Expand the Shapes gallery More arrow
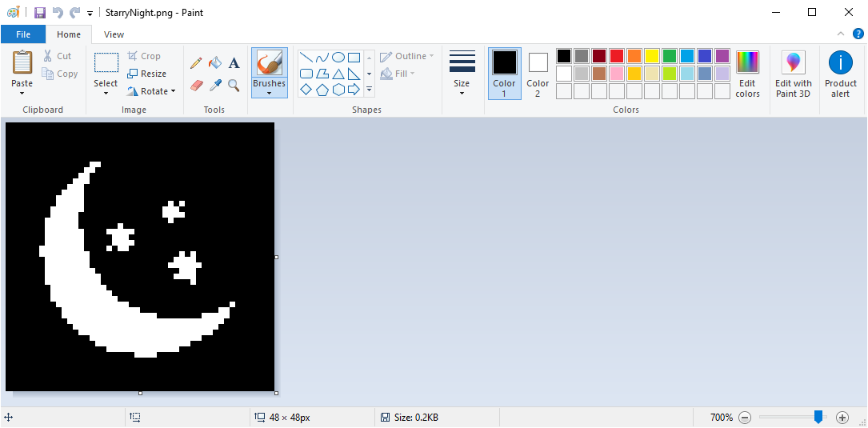 [x=370, y=89]
